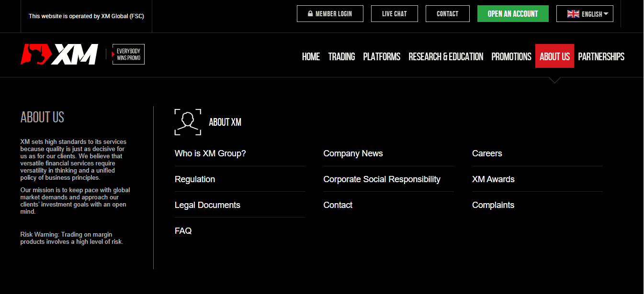644x294 pixels.
Task: Click the XM Global (FSC) operator notice
Action: 86,16
